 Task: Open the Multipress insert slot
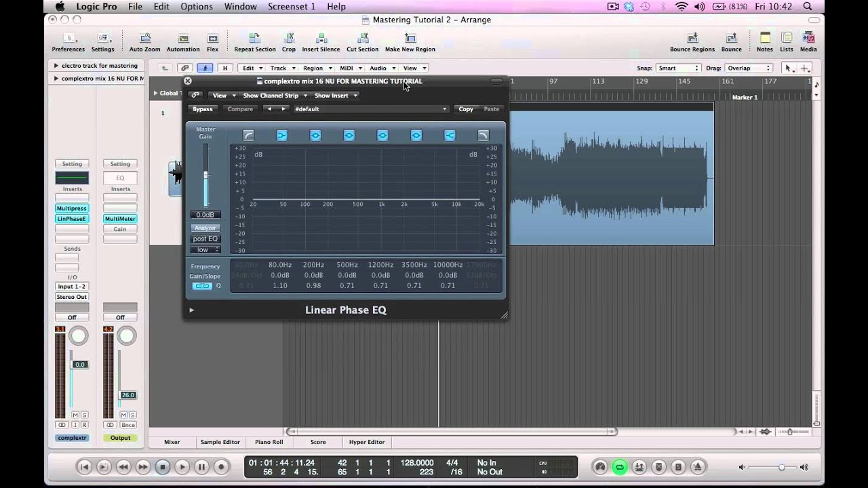coord(72,209)
